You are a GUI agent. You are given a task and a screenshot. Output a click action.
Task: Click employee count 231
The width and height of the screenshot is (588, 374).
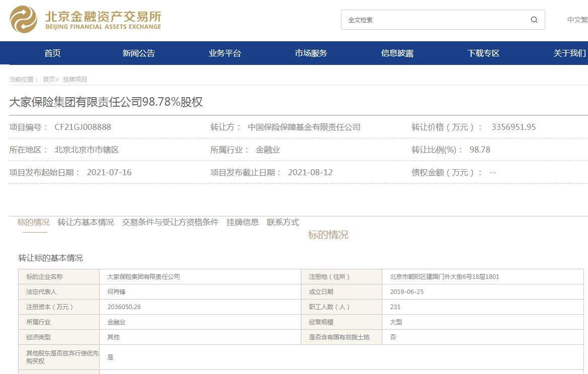(395, 307)
